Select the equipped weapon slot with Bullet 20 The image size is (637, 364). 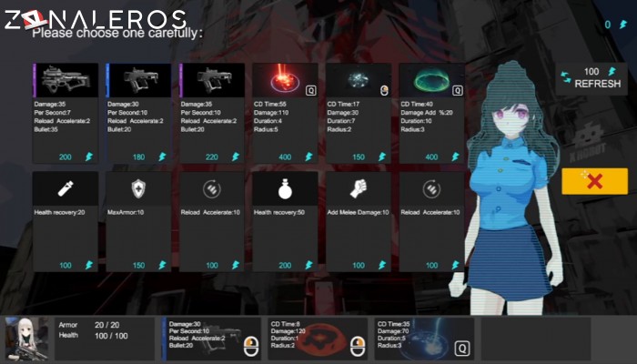point(211,339)
